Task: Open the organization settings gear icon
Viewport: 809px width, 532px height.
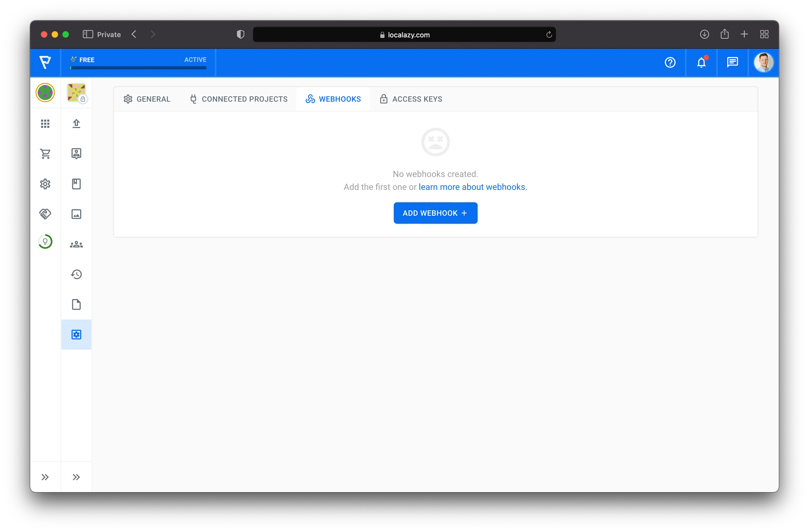Action: coord(45,184)
